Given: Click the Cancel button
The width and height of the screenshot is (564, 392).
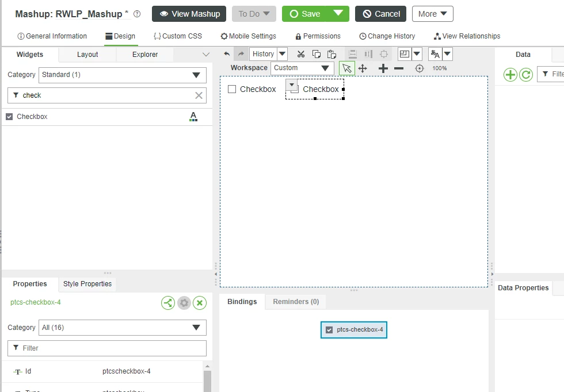Looking at the screenshot, I should (380, 14).
